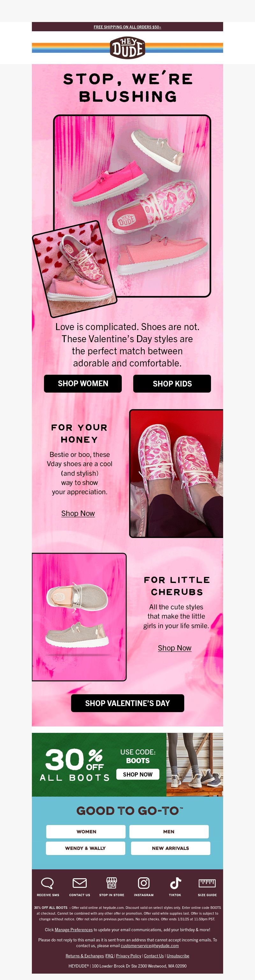Click the Unsubscribe link
Image resolution: width=255 pixels, height=980 pixels.
coord(178,956)
